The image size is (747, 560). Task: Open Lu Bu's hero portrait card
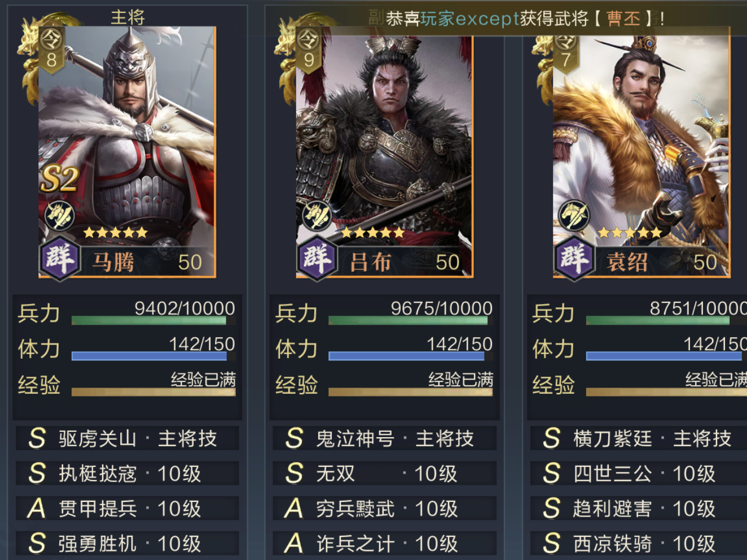click(384, 152)
